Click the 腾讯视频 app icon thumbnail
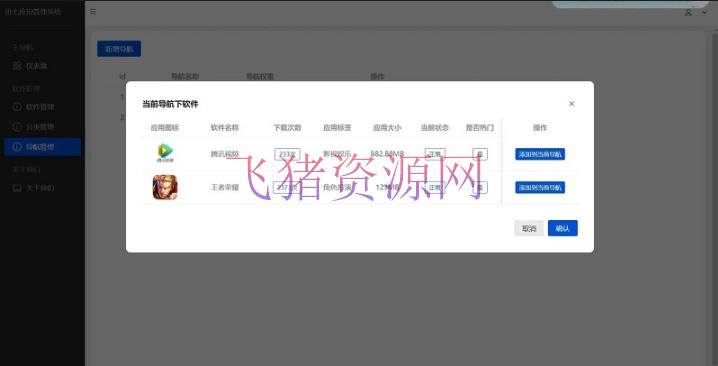The width and height of the screenshot is (718, 366). (x=165, y=153)
